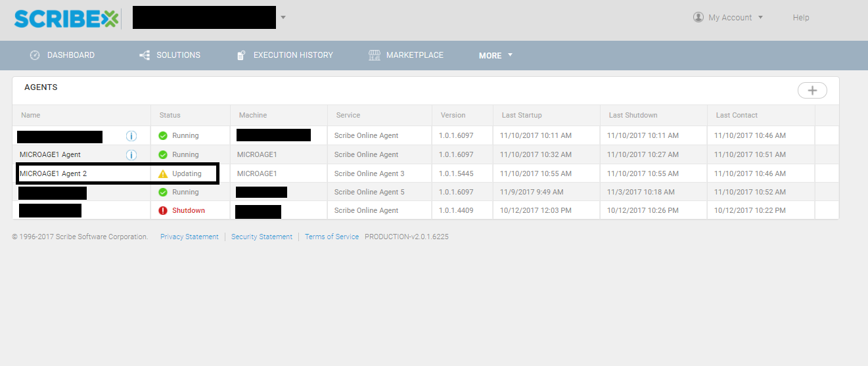Click the info icon in first agent row
Image resolution: width=868 pixels, height=366 pixels.
click(x=131, y=136)
